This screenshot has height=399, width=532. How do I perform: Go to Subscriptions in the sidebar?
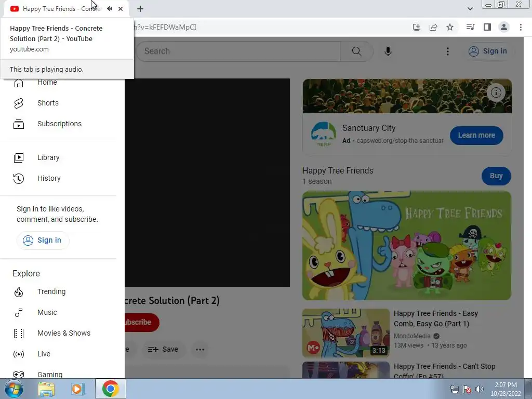(58, 124)
